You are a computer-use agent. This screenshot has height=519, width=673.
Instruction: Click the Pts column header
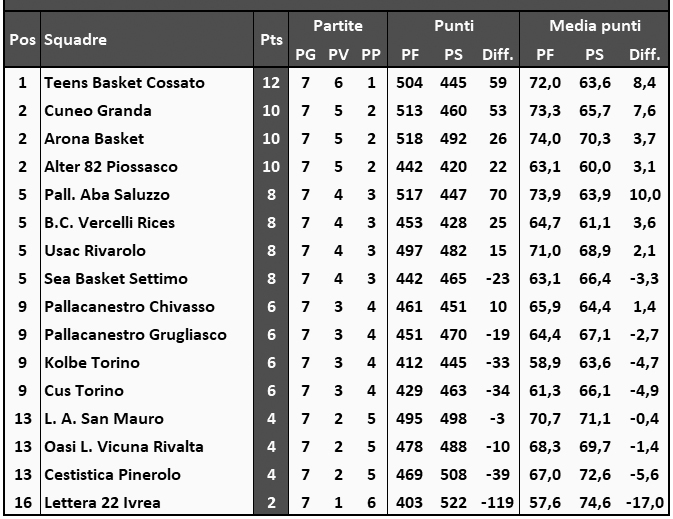pyautogui.click(x=271, y=40)
